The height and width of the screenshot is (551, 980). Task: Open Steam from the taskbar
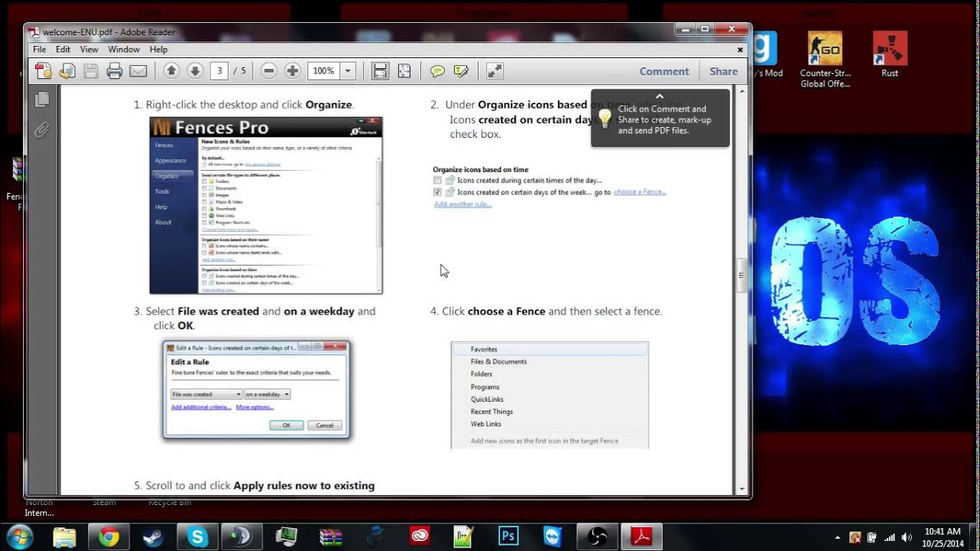[153, 536]
